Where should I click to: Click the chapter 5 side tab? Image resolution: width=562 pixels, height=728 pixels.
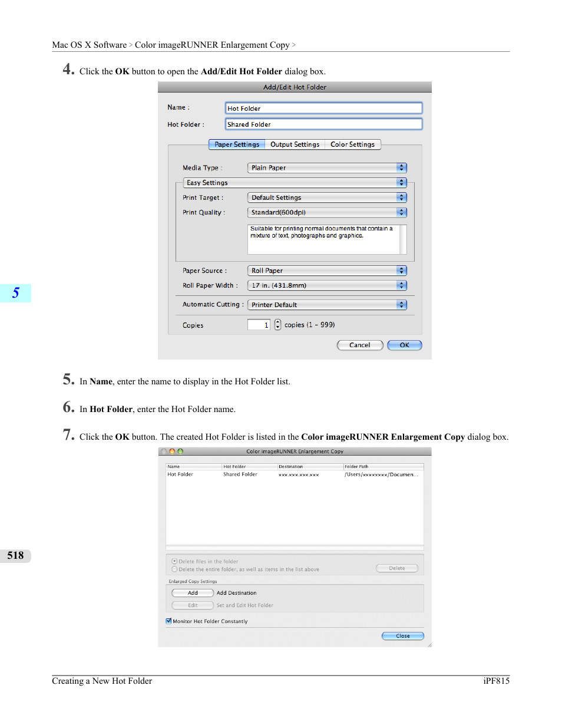[x=16, y=293]
